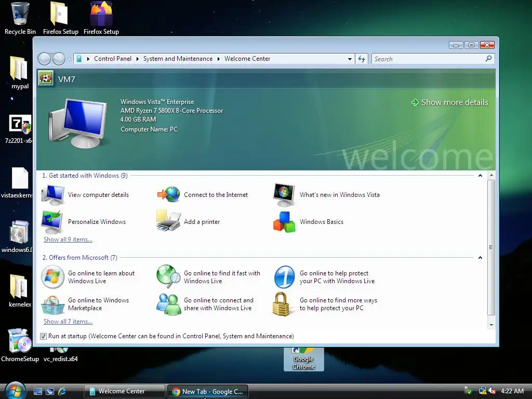Screen dimensions: 532x399
Task: Select the 7z2201-x64 installer icon
Action: [19, 129]
